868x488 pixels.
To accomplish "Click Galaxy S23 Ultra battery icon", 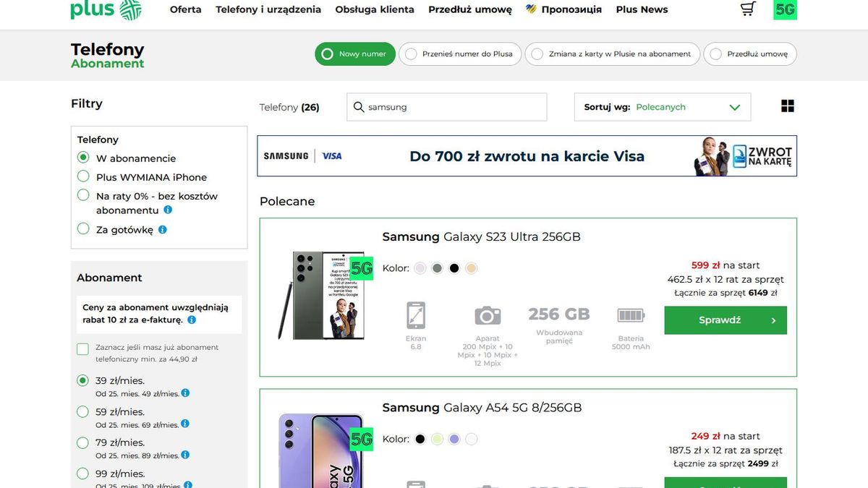I will click(x=631, y=315).
